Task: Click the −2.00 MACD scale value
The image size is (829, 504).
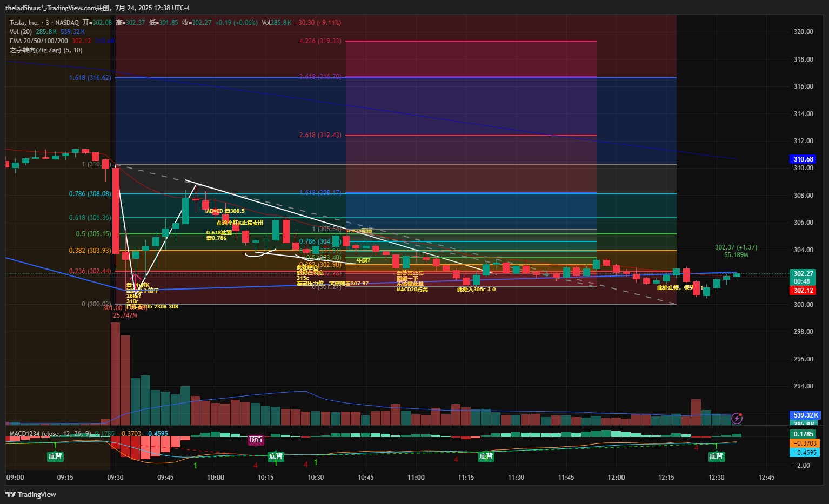Action: [x=803, y=466]
